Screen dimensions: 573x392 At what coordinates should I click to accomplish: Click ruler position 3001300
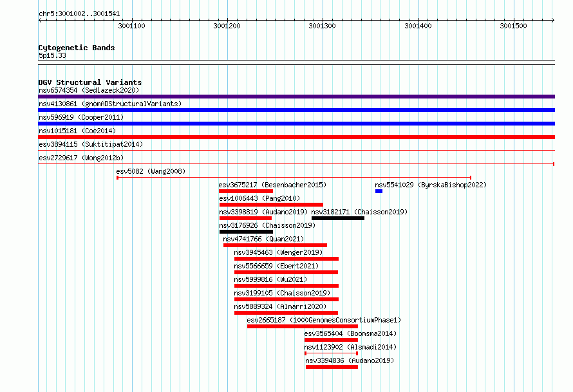(323, 26)
